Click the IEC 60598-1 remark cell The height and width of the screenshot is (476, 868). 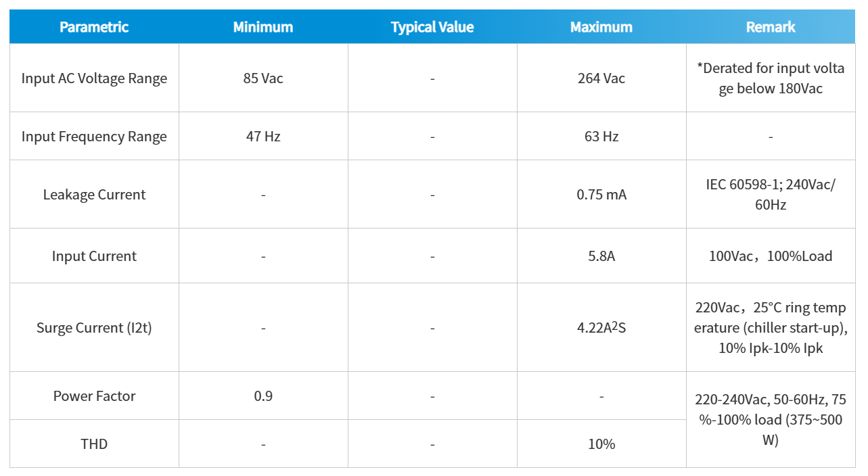coord(771,195)
